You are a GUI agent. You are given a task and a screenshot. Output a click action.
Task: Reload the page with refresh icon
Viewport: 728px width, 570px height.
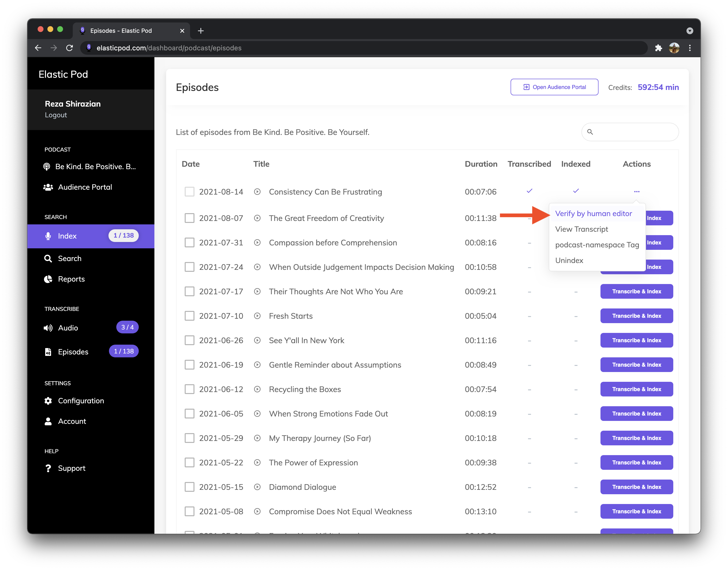click(x=69, y=48)
